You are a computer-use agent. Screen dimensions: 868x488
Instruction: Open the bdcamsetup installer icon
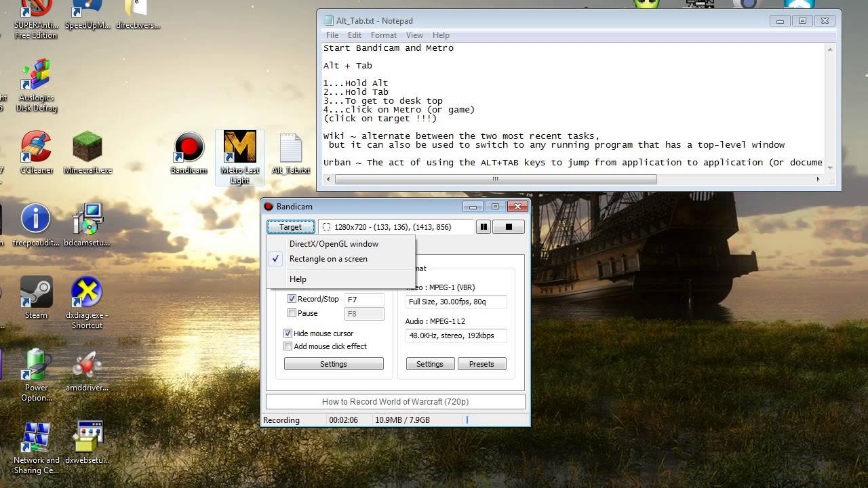tap(87, 226)
